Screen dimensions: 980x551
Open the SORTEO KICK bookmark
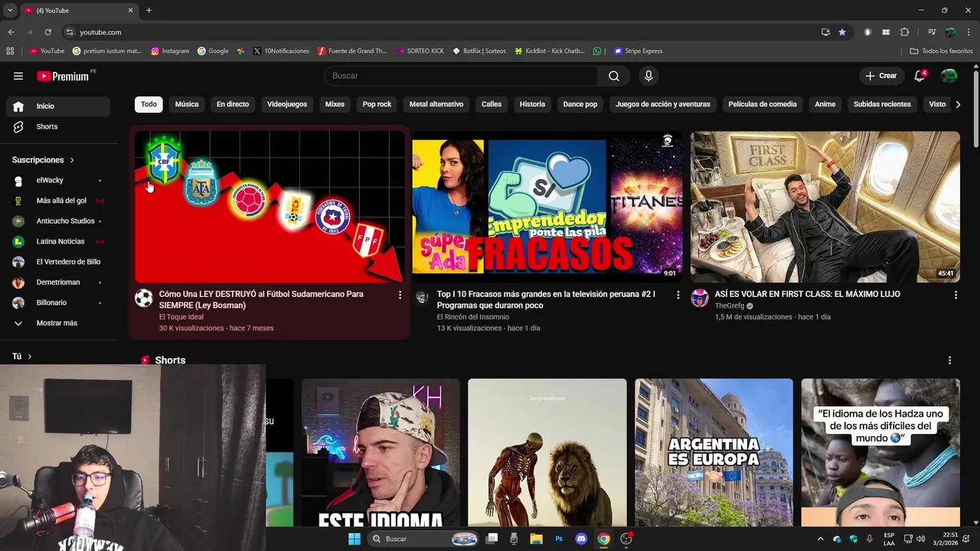coord(420,51)
